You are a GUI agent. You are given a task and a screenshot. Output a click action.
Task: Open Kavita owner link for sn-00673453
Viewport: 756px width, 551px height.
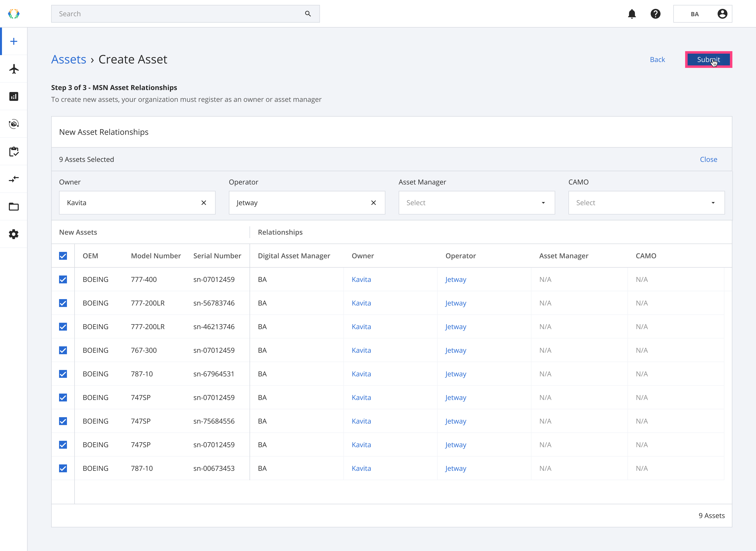(x=361, y=468)
